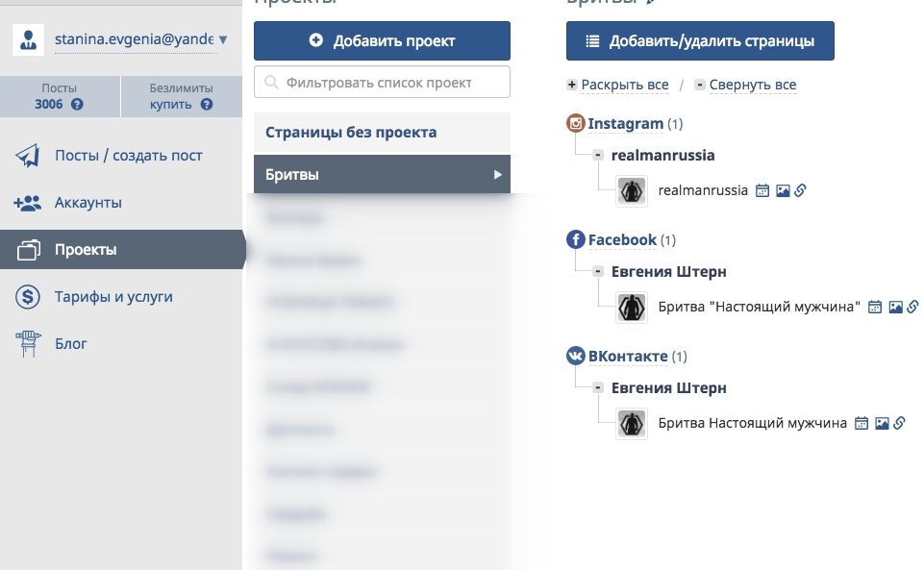
Task: Click Раскрыть все to expand all
Action: click(625, 85)
